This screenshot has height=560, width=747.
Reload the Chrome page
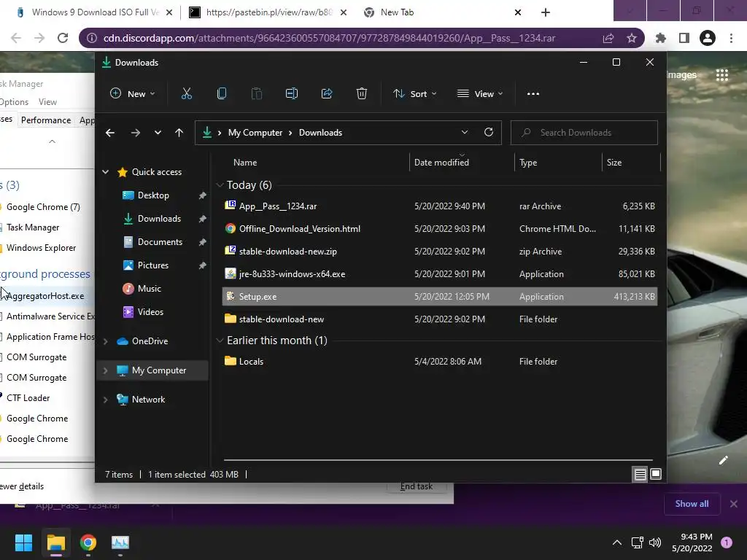coord(63,38)
